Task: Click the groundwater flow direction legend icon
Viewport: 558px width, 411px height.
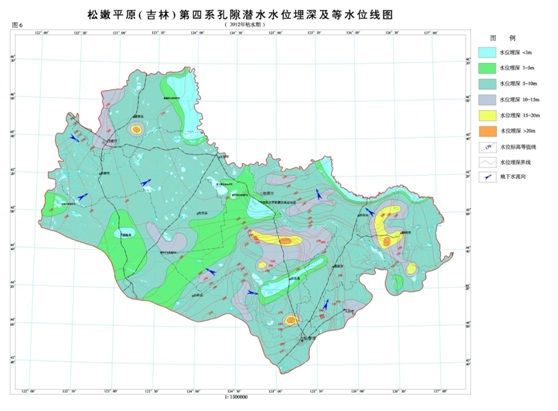Action: click(487, 177)
